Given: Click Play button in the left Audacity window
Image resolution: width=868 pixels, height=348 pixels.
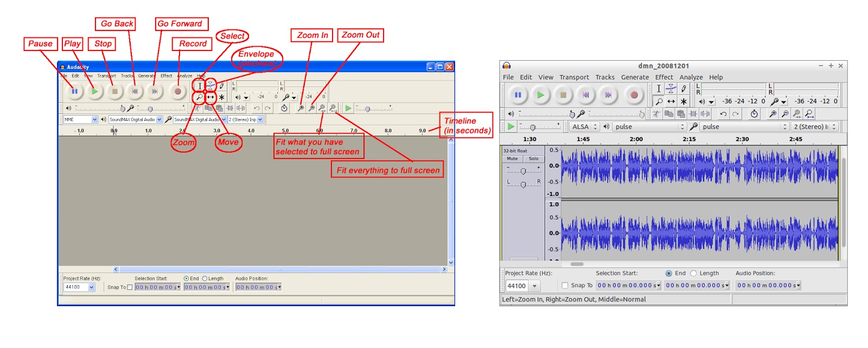Looking at the screenshot, I should tap(94, 91).
